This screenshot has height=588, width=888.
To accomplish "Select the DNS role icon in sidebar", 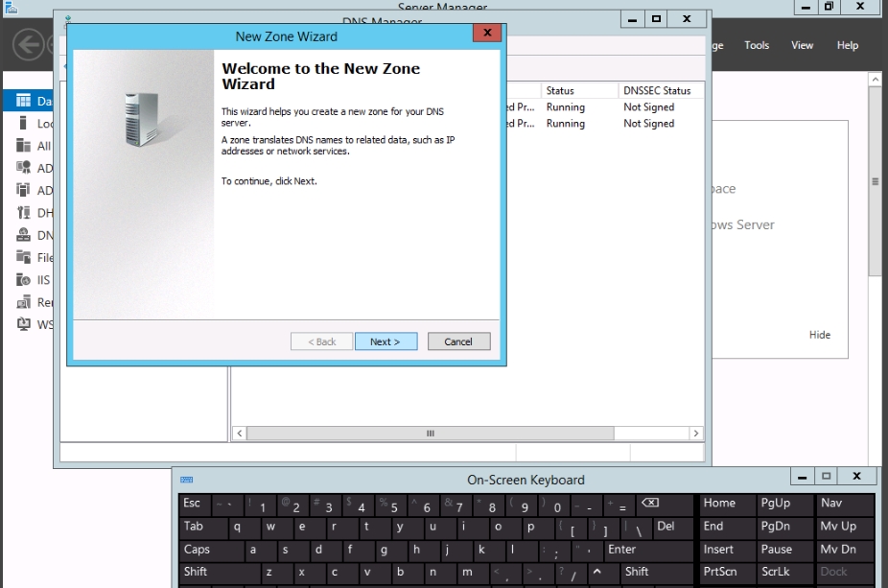I will point(25,235).
